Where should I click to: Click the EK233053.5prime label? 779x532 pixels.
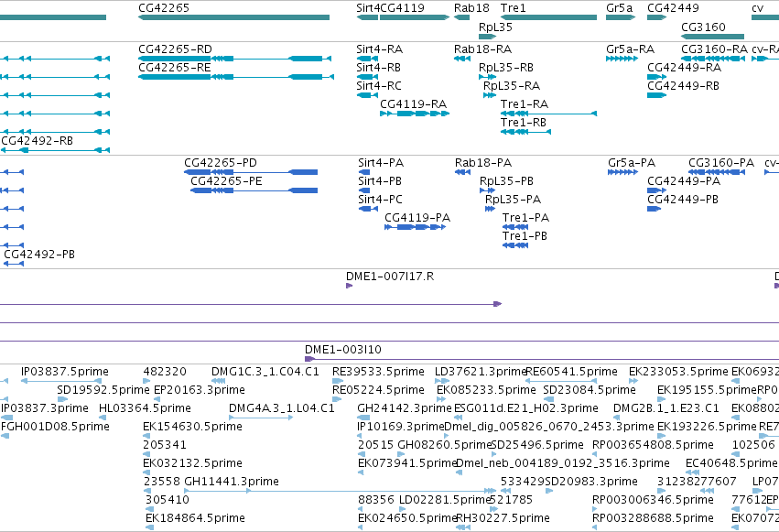[x=678, y=372]
